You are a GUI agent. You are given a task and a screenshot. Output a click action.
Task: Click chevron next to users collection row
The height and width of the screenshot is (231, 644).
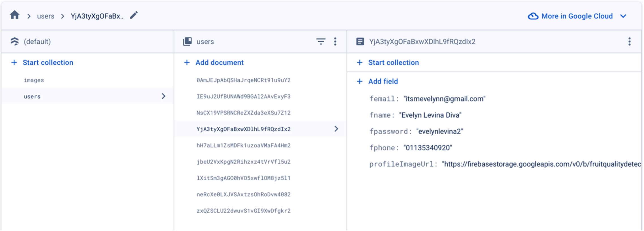tap(164, 96)
